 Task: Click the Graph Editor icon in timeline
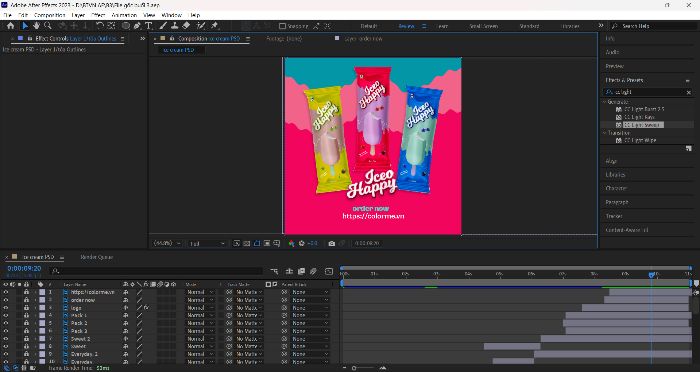pos(329,271)
